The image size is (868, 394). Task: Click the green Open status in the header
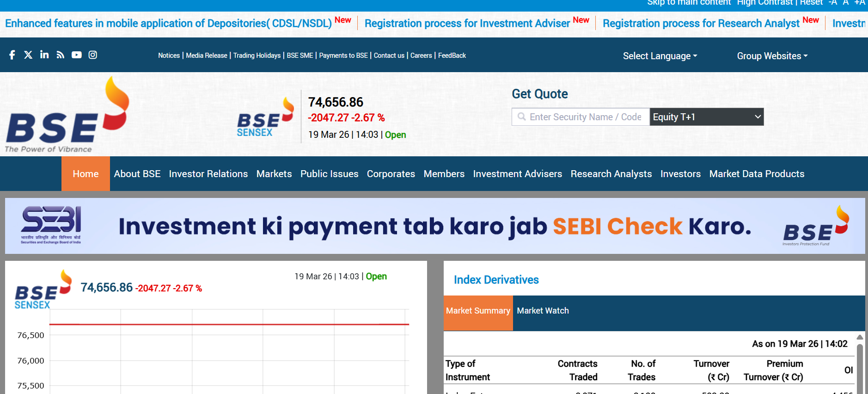pyautogui.click(x=396, y=135)
